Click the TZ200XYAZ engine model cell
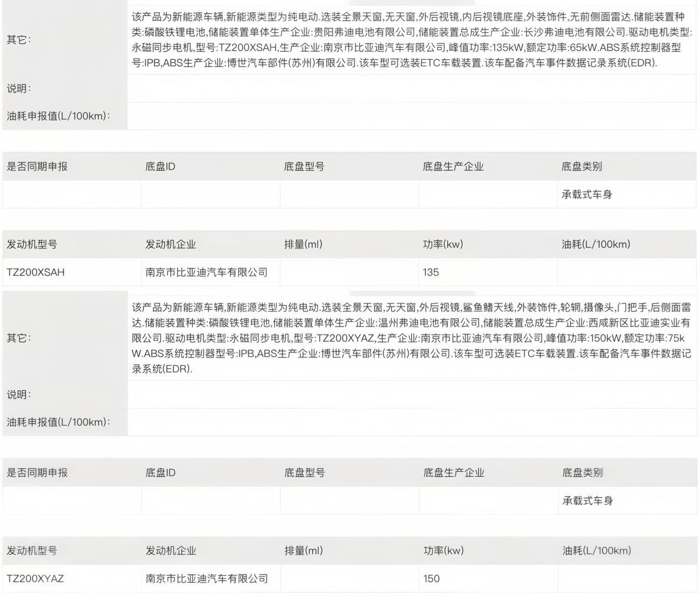Image resolution: width=700 pixels, height=597 pixels. pyautogui.click(x=35, y=579)
